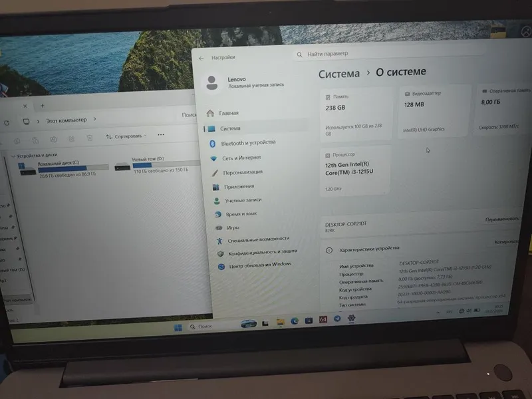The image size is (532, 399).
Task: Click the Видеоадаптер 128 MB card
Action: [435, 112]
